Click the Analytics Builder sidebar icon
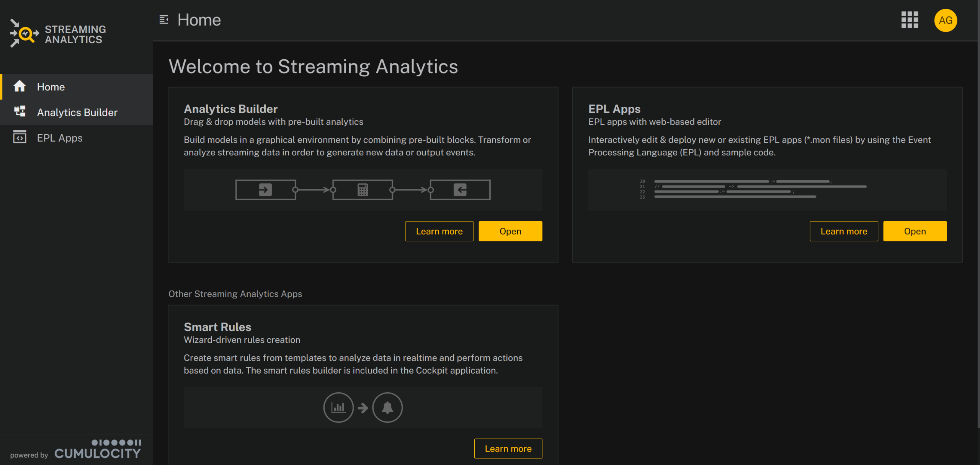 [x=20, y=112]
